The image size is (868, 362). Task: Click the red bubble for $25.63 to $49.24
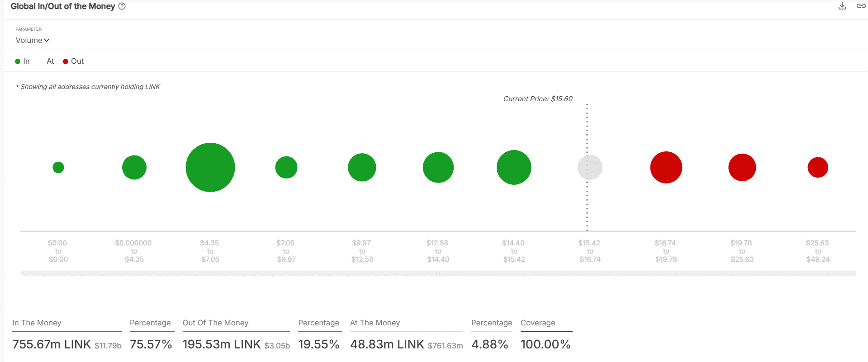coord(818,167)
